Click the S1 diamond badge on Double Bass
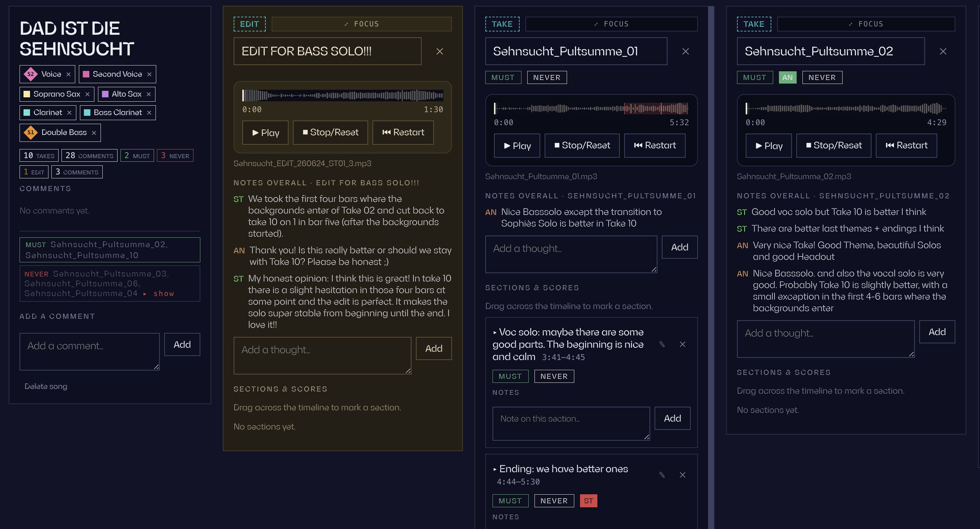The height and width of the screenshot is (529, 980). [x=30, y=132]
